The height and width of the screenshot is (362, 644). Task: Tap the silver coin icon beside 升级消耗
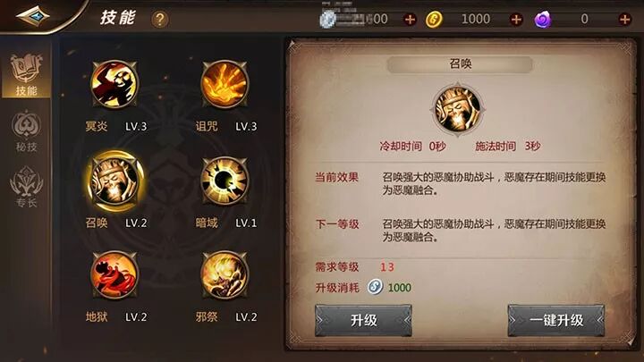[x=375, y=287]
